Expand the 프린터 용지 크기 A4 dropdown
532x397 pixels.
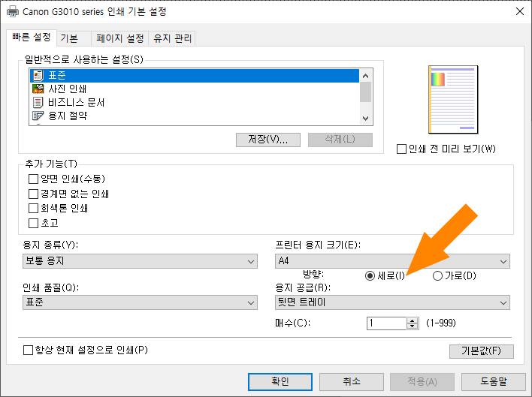393,261
